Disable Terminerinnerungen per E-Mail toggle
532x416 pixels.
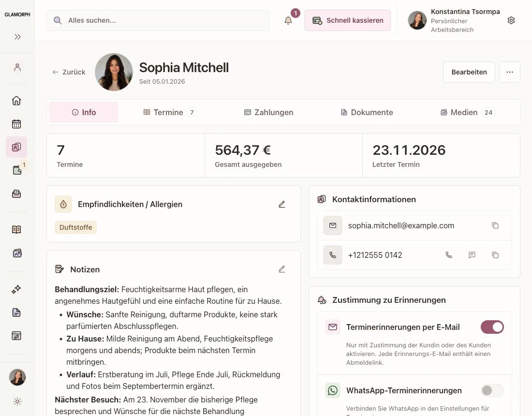tap(492, 327)
